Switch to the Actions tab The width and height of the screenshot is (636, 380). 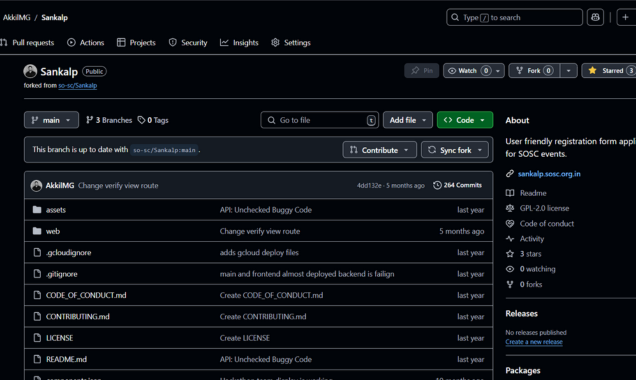[x=86, y=43]
